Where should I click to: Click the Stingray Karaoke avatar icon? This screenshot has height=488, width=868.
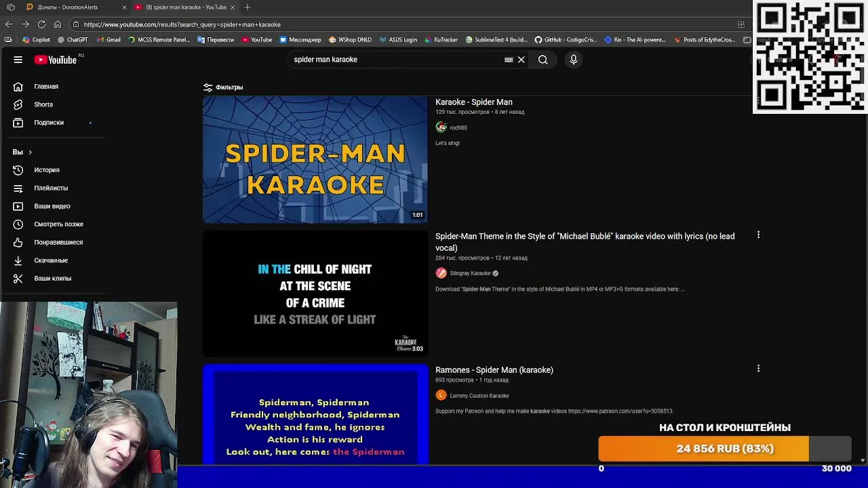(x=441, y=273)
